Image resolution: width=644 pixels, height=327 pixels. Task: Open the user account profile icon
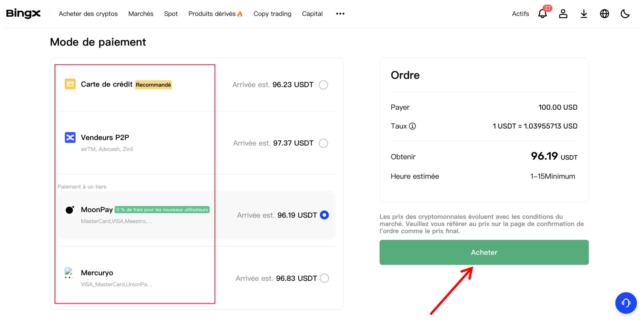(x=563, y=14)
